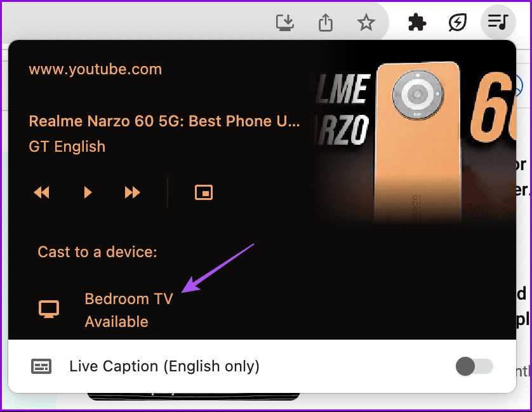532x412 pixels.
Task: Click the download/install site icon
Action: point(285,22)
